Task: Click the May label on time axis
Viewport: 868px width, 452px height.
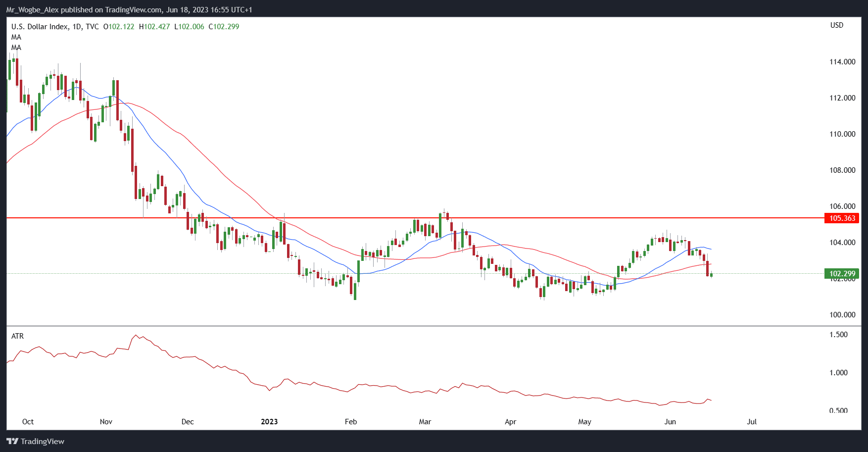Action: pos(584,422)
